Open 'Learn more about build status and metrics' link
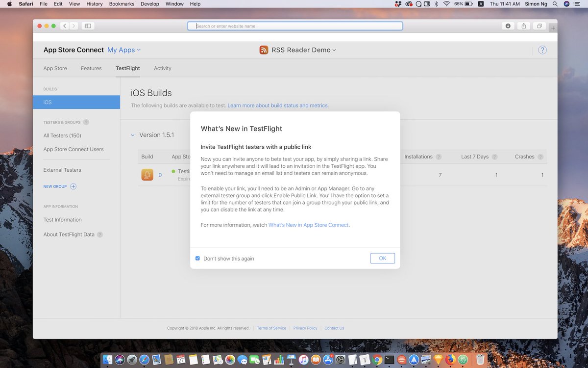 (278, 105)
